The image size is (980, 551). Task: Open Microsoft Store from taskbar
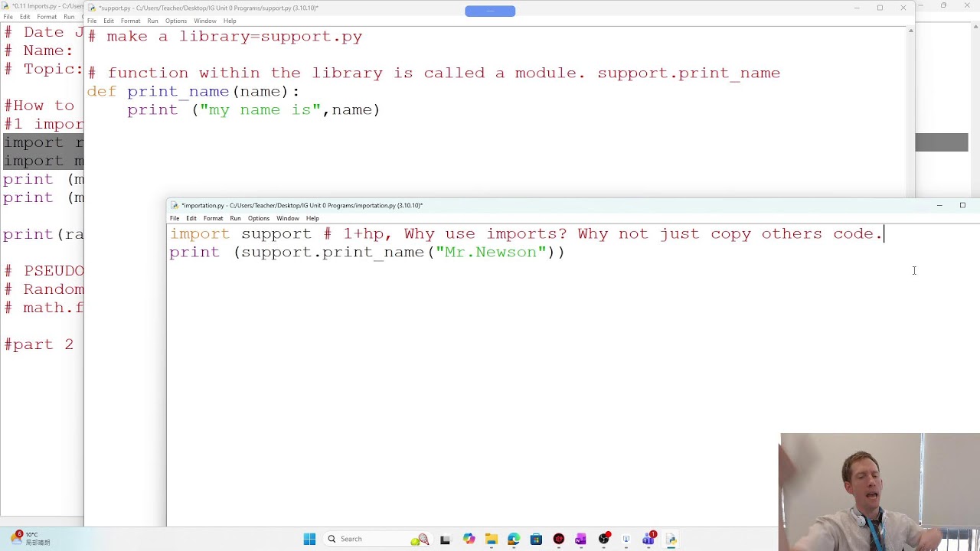point(536,539)
